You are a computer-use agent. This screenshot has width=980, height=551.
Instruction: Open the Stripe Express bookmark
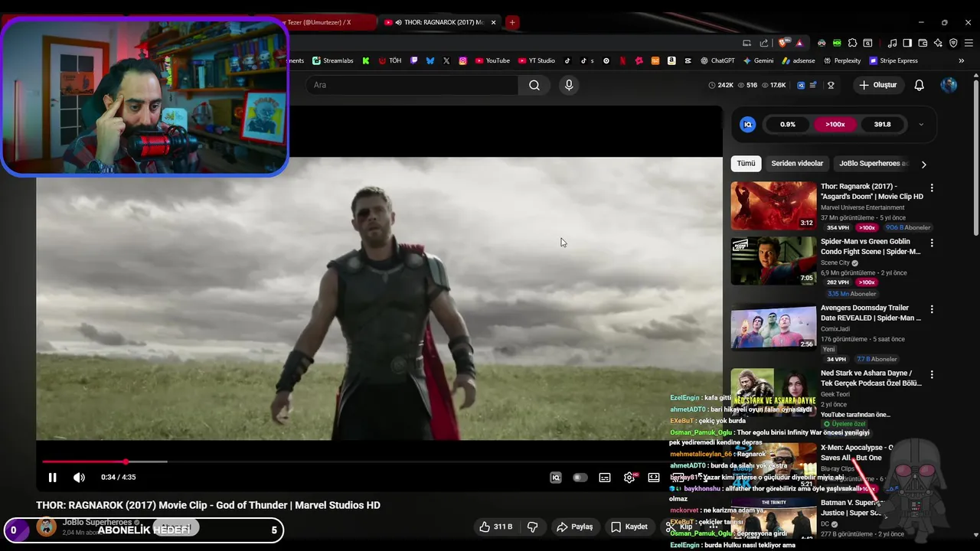point(893,60)
